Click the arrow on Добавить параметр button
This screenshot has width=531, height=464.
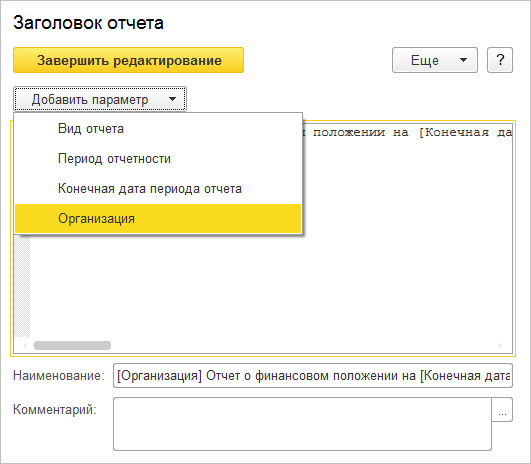tap(172, 99)
